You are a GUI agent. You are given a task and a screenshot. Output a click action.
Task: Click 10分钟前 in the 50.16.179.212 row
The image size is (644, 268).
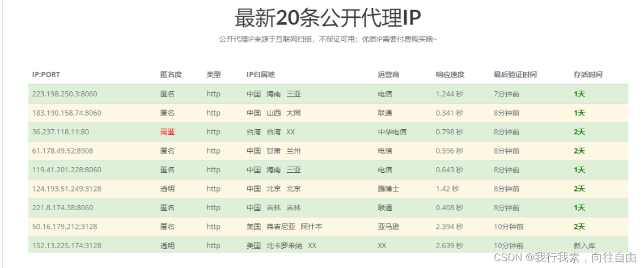point(509,227)
